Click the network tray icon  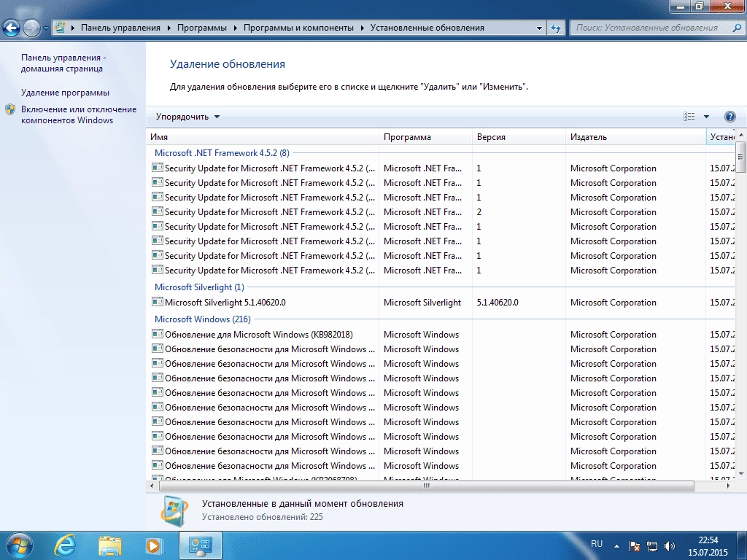click(651, 546)
